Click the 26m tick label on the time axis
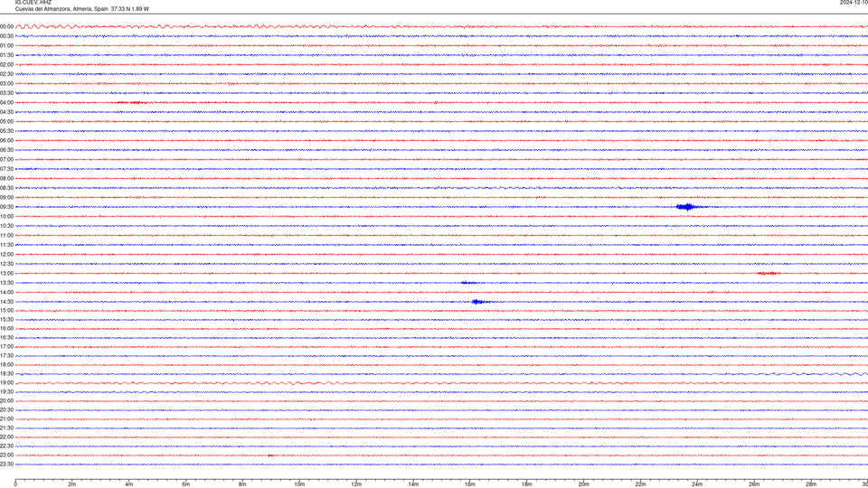This screenshot has height=488, width=868. click(754, 484)
